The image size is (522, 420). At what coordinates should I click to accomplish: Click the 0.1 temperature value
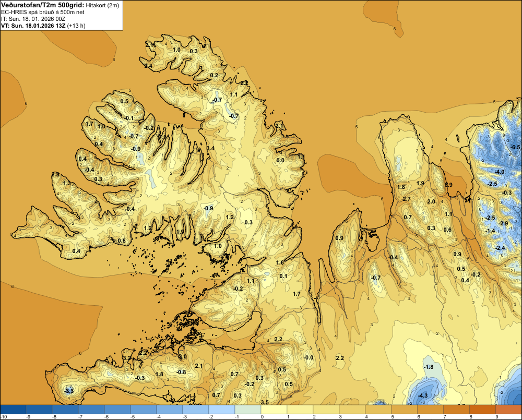[x=283, y=276]
